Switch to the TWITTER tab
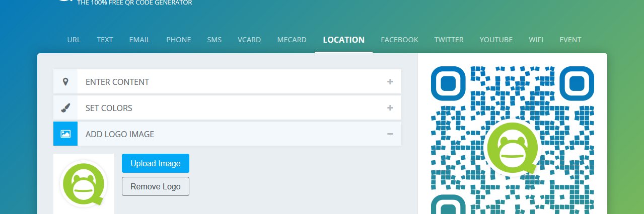644x214 pixels. (449, 40)
